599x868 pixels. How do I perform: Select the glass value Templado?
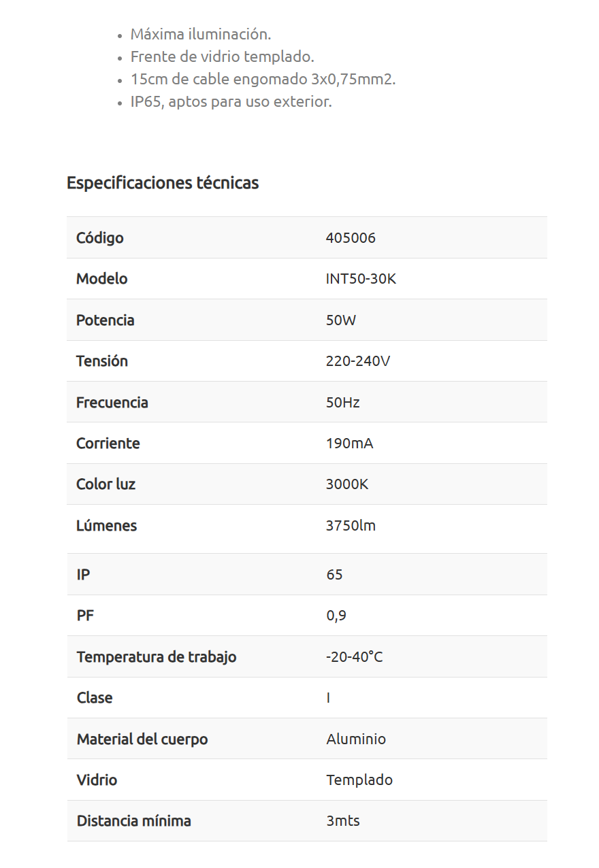coord(359,780)
